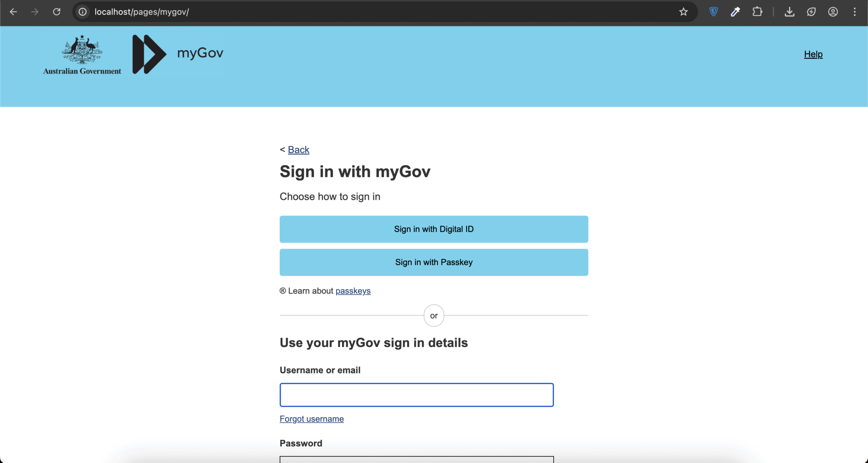Click the browser forward arrow

[35, 12]
